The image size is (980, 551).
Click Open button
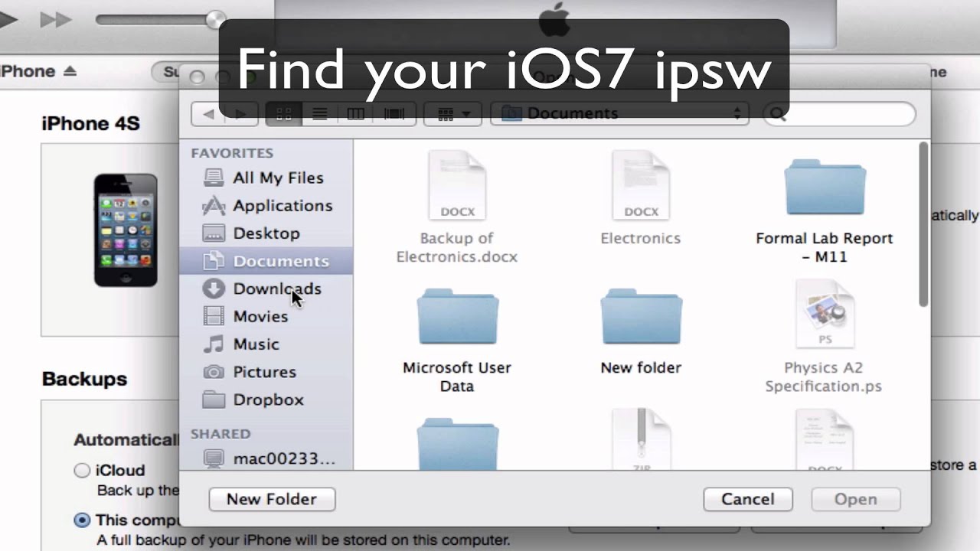(856, 499)
